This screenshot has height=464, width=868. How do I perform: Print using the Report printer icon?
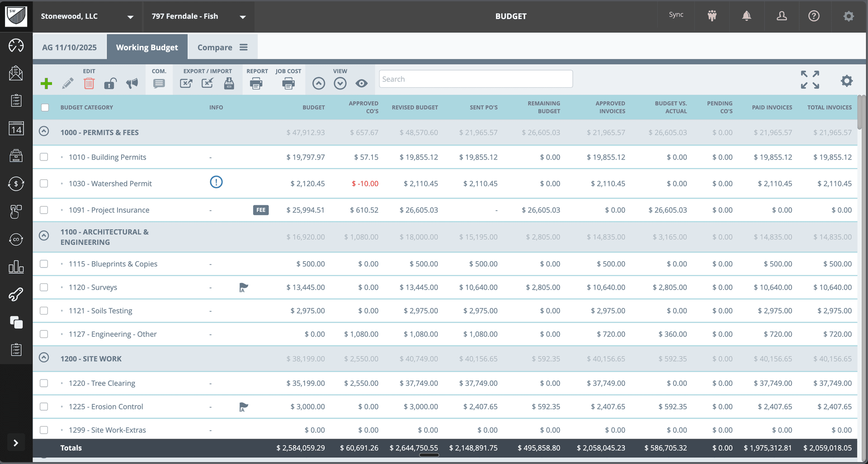[256, 83]
